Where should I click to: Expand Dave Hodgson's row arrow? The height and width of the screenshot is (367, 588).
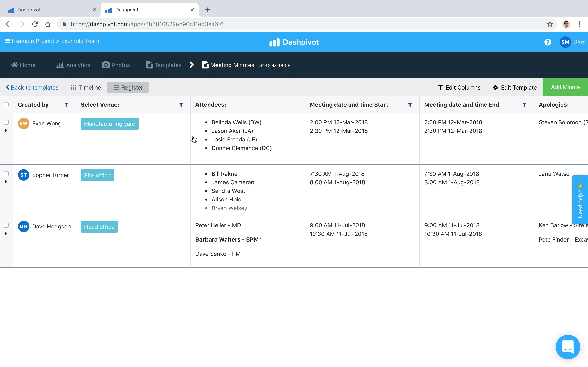(x=6, y=234)
